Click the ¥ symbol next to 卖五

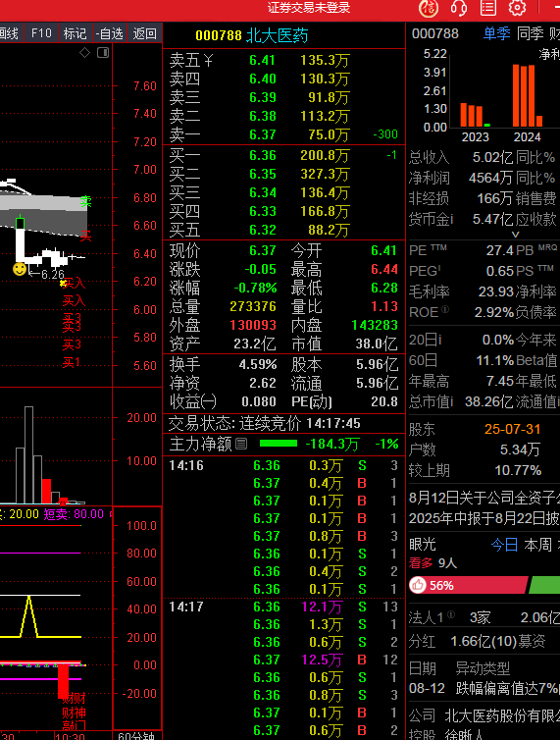209,61
